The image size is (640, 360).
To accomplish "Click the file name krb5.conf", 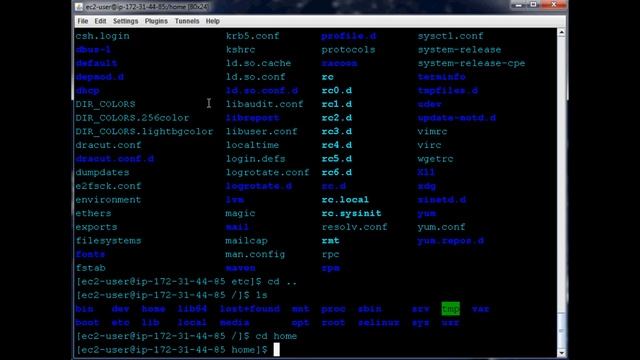I will coord(253,36).
